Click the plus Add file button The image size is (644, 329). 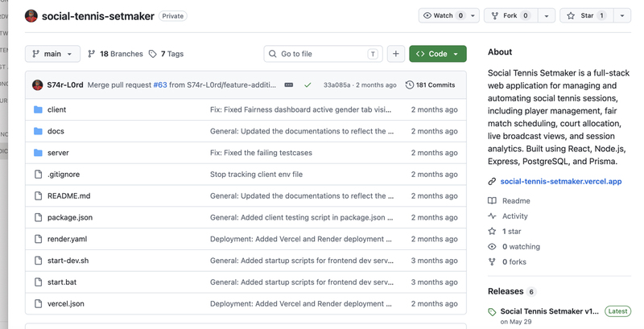point(396,54)
